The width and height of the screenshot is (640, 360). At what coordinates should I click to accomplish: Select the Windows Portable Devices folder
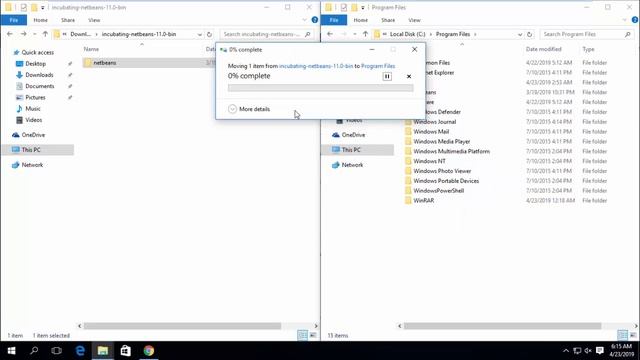tap(446, 181)
